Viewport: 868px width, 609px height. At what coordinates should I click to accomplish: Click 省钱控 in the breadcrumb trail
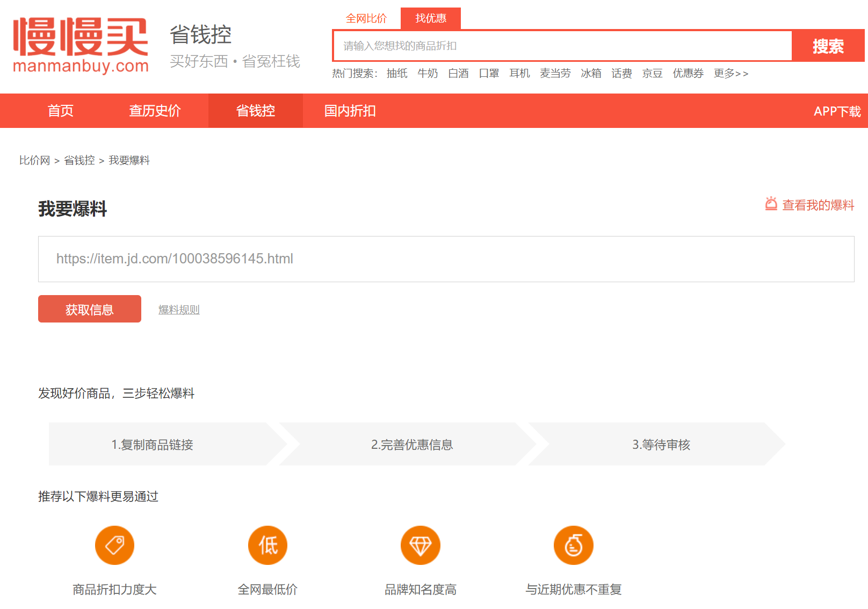(x=79, y=160)
